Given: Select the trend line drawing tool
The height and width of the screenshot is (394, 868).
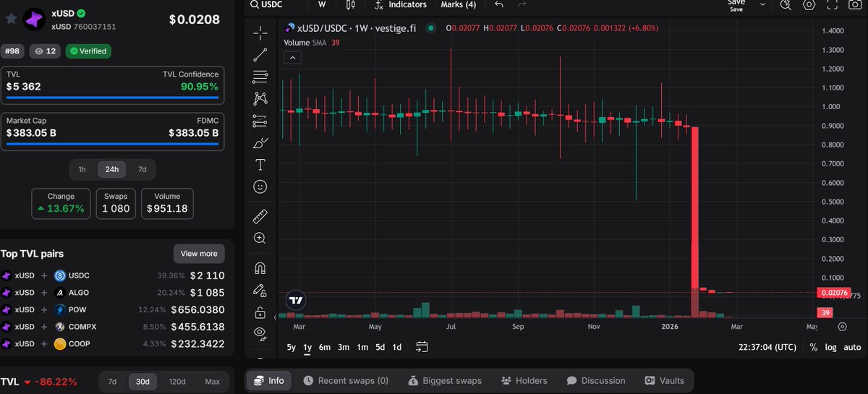Looking at the screenshot, I should coord(260,55).
